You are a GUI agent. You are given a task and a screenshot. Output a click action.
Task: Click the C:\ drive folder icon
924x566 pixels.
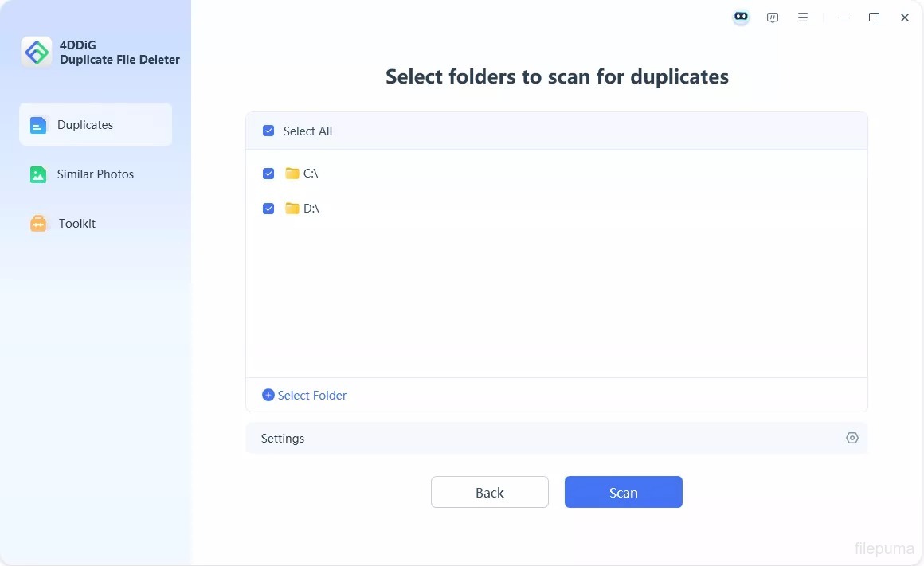click(x=292, y=174)
